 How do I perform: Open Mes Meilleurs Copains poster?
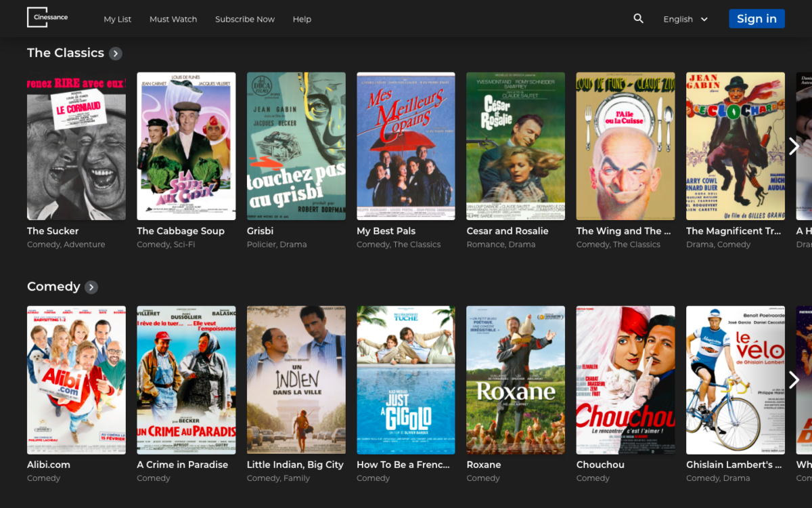pos(406,146)
